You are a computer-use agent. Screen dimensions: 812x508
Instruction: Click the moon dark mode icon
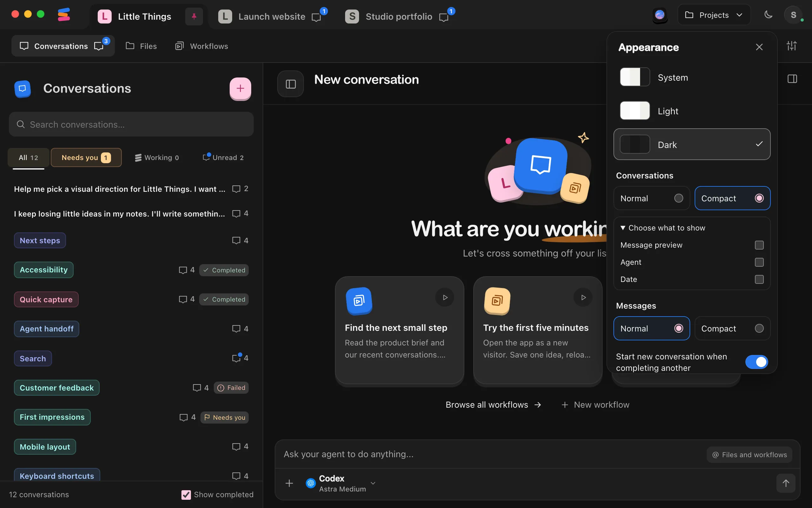click(x=768, y=15)
